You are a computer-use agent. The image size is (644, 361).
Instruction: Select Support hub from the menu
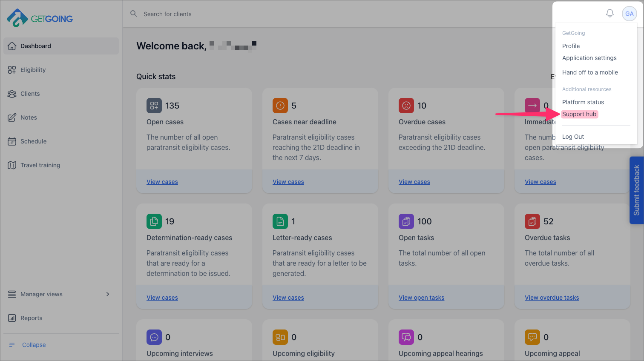click(579, 114)
